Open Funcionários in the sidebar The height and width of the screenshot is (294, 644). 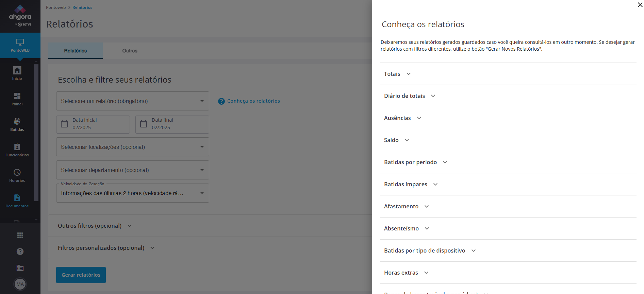(x=17, y=150)
